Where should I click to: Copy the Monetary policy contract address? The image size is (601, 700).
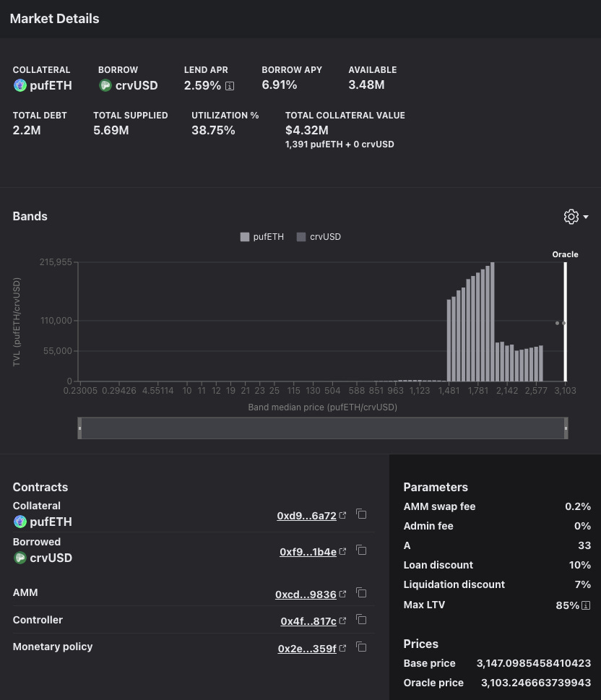[361, 647]
